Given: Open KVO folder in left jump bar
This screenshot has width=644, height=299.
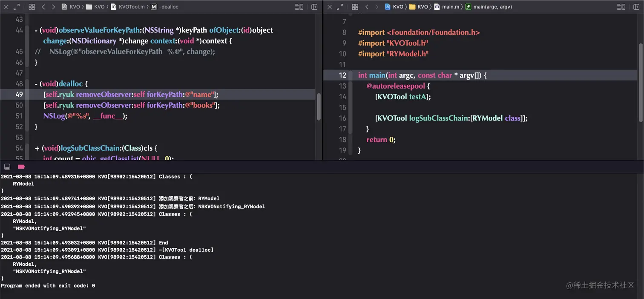Looking at the screenshot, I should (x=95, y=7).
